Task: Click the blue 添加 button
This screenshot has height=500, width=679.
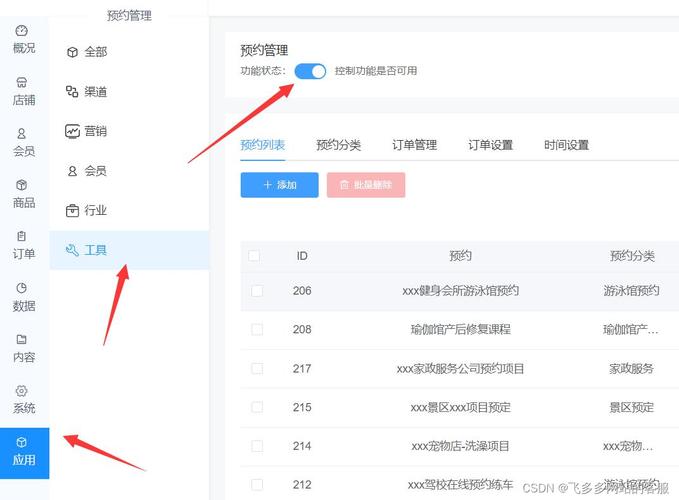Action: pyautogui.click(x=279, y=185)
